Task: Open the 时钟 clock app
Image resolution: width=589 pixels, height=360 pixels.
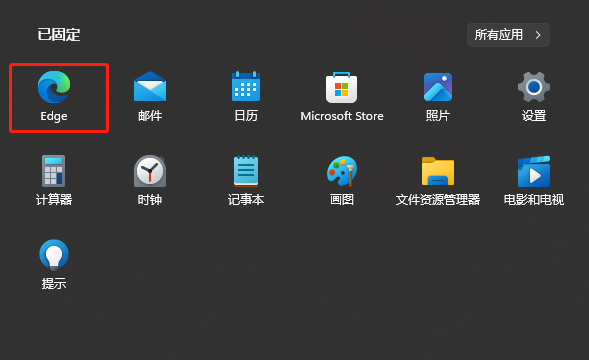Action: pos(150,171)
